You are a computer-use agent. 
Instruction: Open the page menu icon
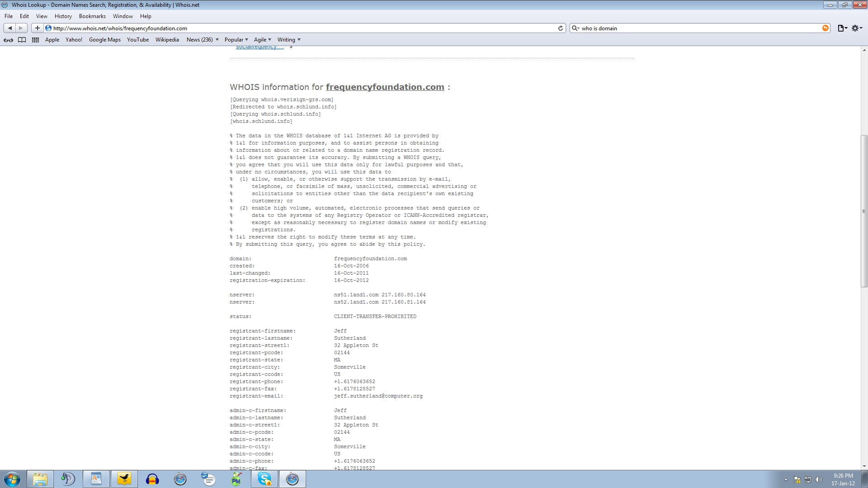[x=842, y=28]
